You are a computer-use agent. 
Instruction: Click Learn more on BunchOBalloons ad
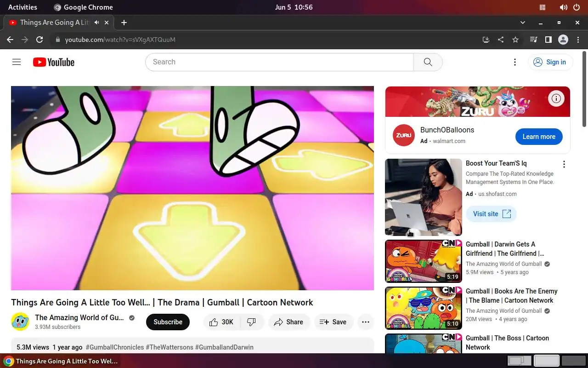tap(539, 137)
